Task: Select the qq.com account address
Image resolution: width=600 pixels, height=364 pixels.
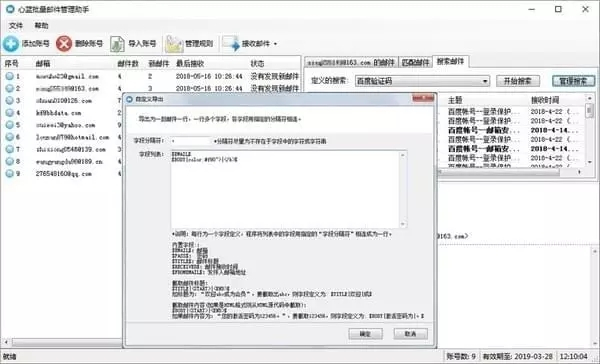Action: click(64, 174)
